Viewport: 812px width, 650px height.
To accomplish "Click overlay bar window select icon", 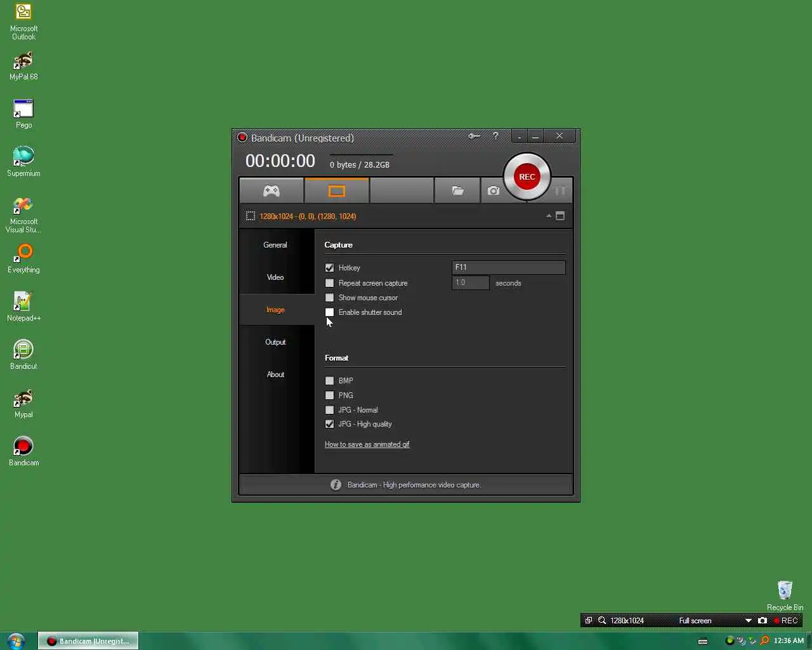I will point(589,621).
